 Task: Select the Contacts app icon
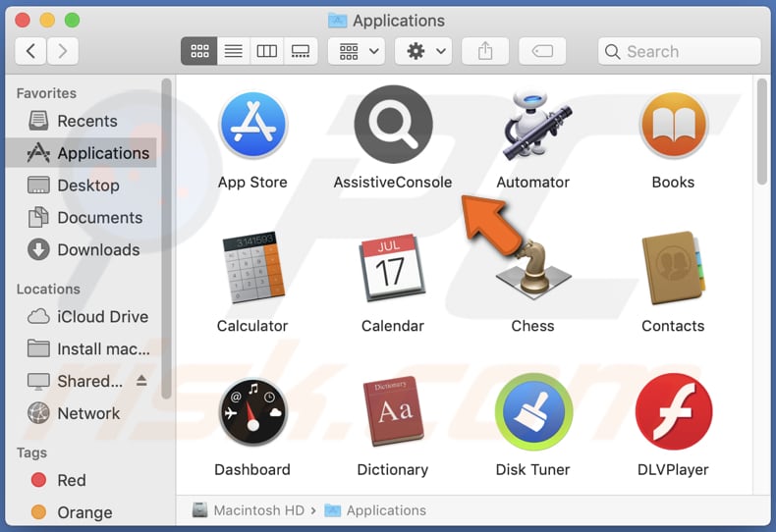coord(674,268)
